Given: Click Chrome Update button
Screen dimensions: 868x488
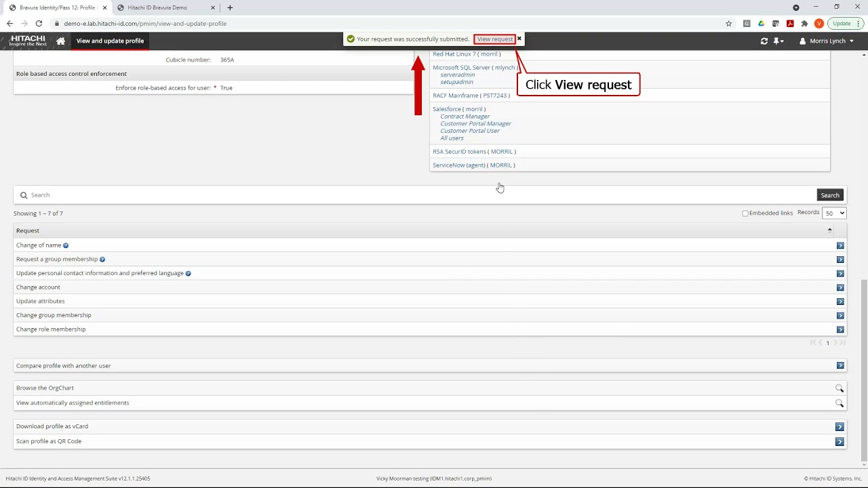Looking at the screenshot, I should point(842,24).
